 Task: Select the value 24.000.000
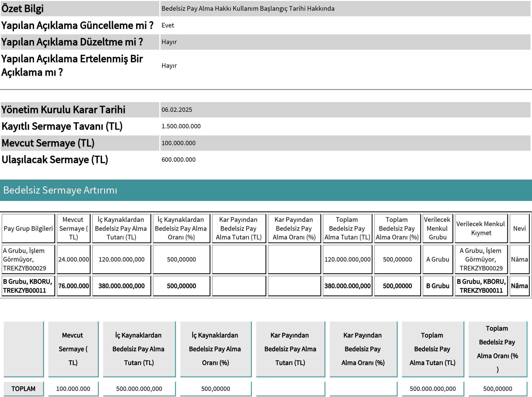(74, 259)
